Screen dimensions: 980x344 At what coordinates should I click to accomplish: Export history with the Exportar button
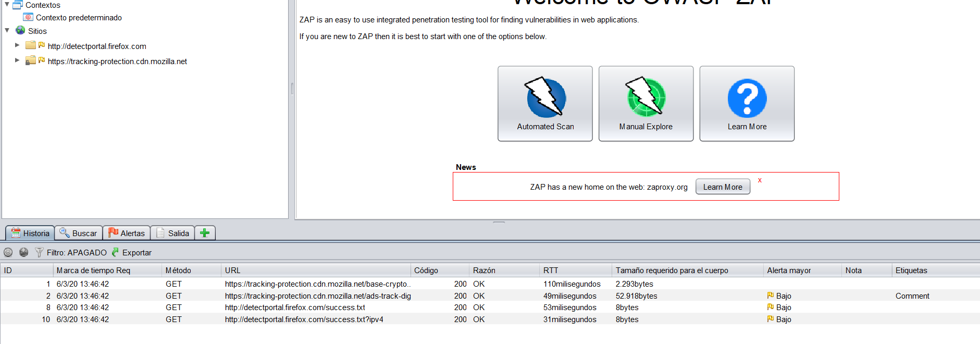(x=132, y=253)
